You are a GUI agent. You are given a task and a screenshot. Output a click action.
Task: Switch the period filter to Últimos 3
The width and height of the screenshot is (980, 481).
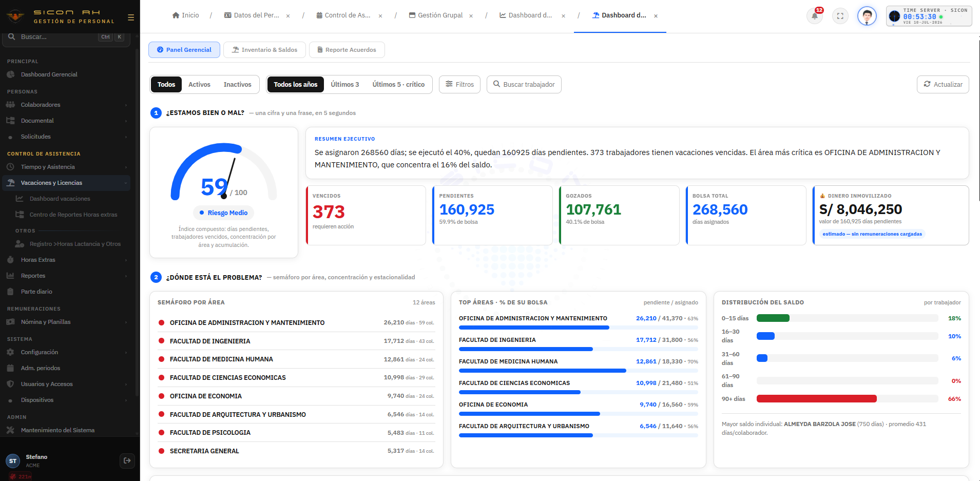(x=345, y=85)
